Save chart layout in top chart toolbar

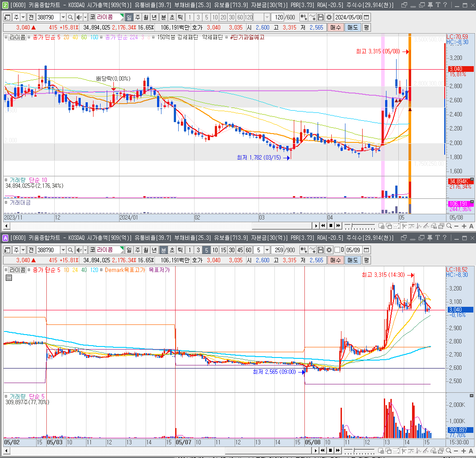click(x=321, y=17)
